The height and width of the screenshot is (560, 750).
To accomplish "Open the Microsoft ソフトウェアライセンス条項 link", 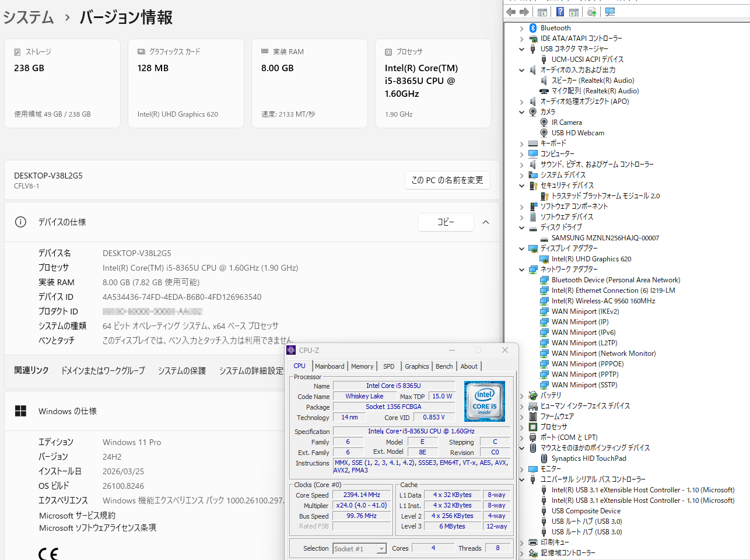I will pyautogui.click(x=97, y=528).
